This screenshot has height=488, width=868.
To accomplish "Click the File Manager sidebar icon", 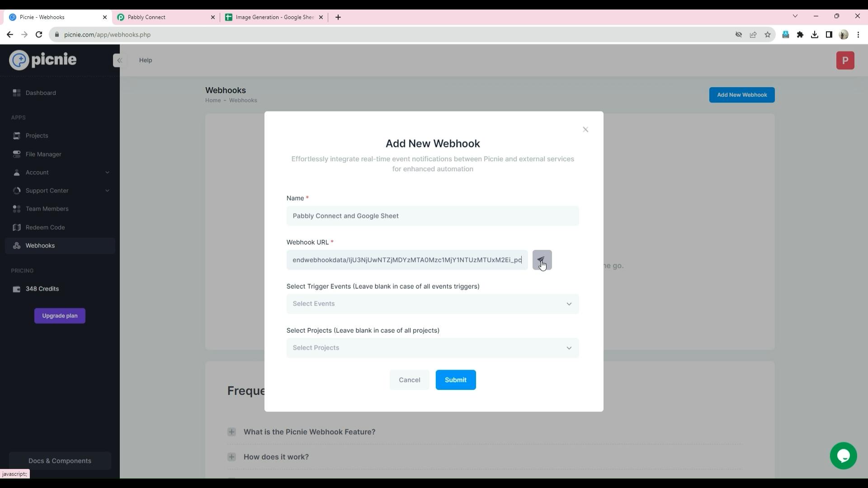I will [17, 154].
